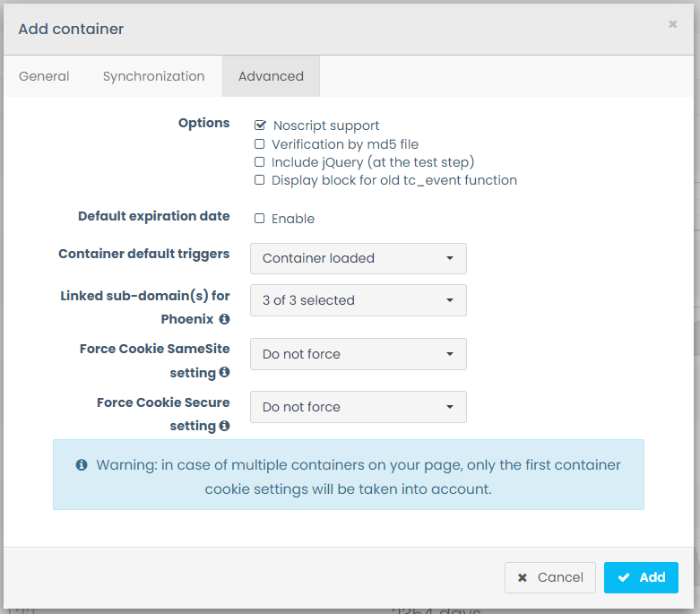Enable Verification by md5 file
The width and height of the screenshot is (700, 614).
click(x=260, y=144)
